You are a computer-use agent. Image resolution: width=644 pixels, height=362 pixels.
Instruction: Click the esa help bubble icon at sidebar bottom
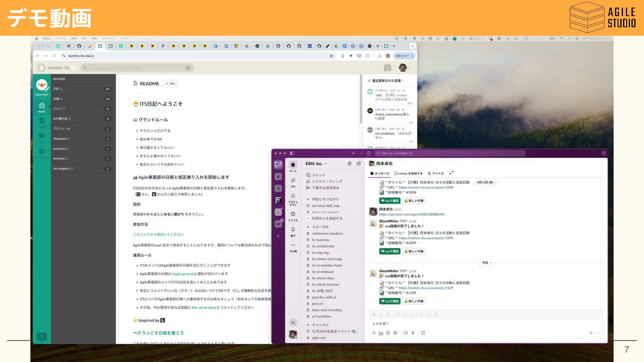[42, 337]
